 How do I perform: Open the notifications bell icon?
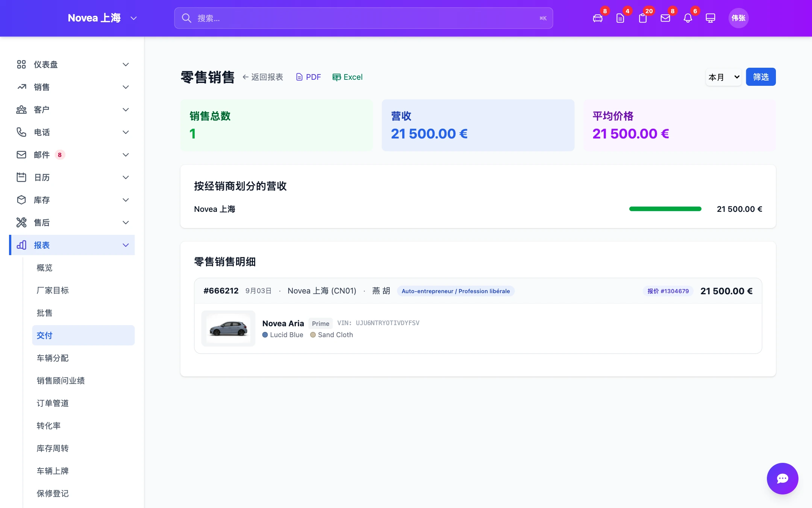tap(688, 18)
